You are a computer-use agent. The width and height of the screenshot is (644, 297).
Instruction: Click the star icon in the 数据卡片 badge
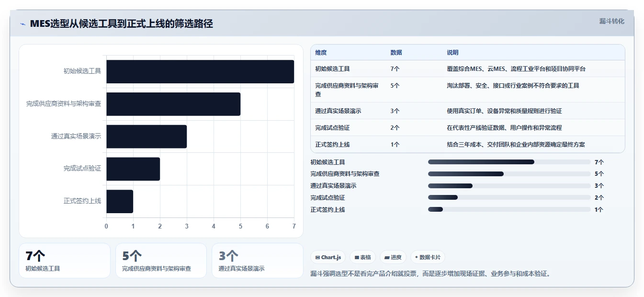coord(417,258)
